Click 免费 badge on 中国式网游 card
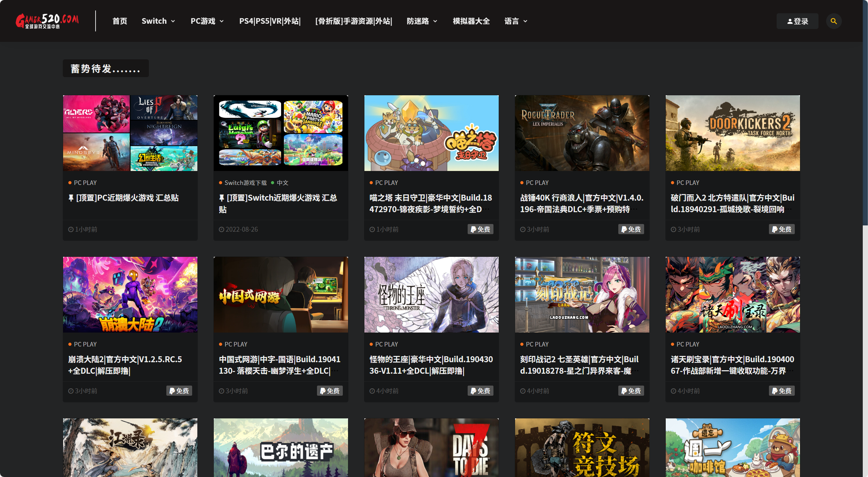Image resolution: width=868 pixels, height=477 pixels. point(330,391)
